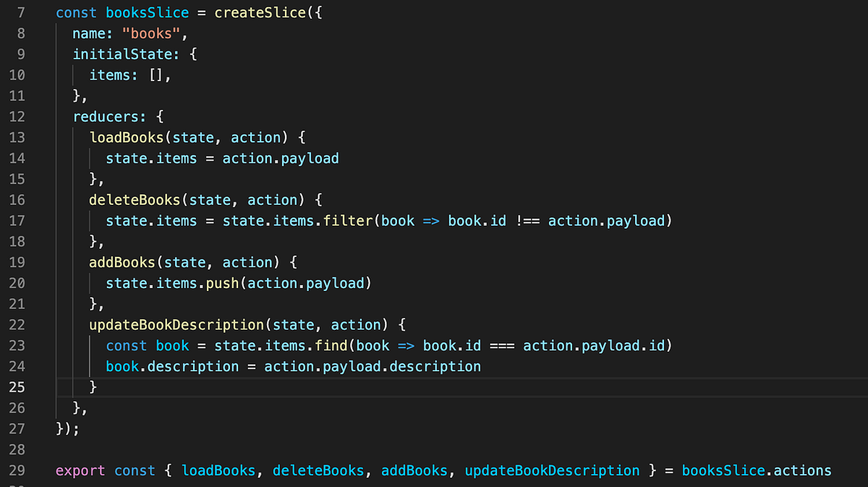Click booksSlice.actions at end of line 29
The height and width of the screenshot is (487, 868).
click(x=757, y=470)
